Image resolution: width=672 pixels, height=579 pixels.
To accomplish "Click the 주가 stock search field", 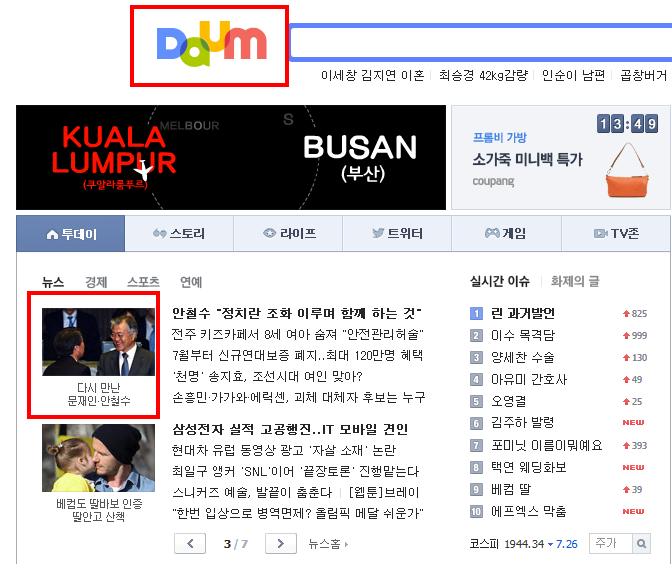I will pos(611,543).
